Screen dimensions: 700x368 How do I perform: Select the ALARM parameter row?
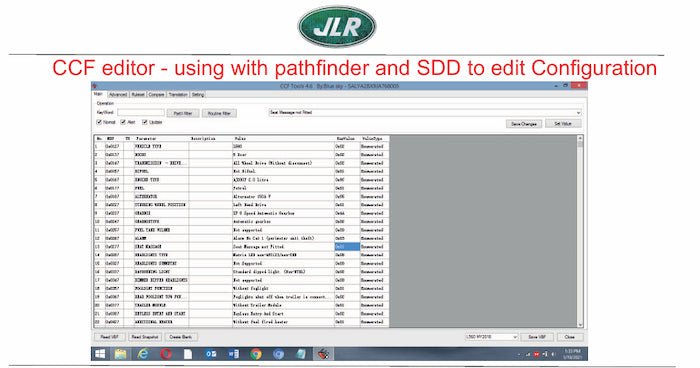click(x=242, y=238)
